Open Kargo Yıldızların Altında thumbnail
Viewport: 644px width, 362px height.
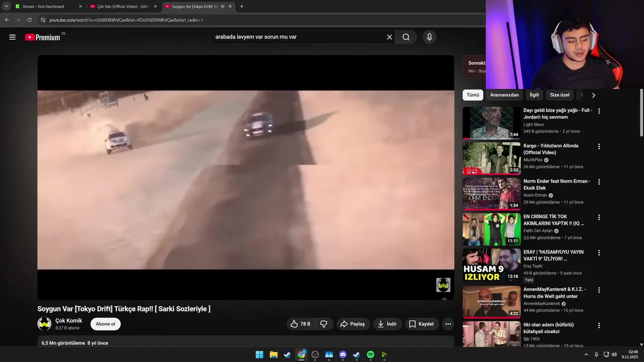pyautogui.click(x=492, y=158)
